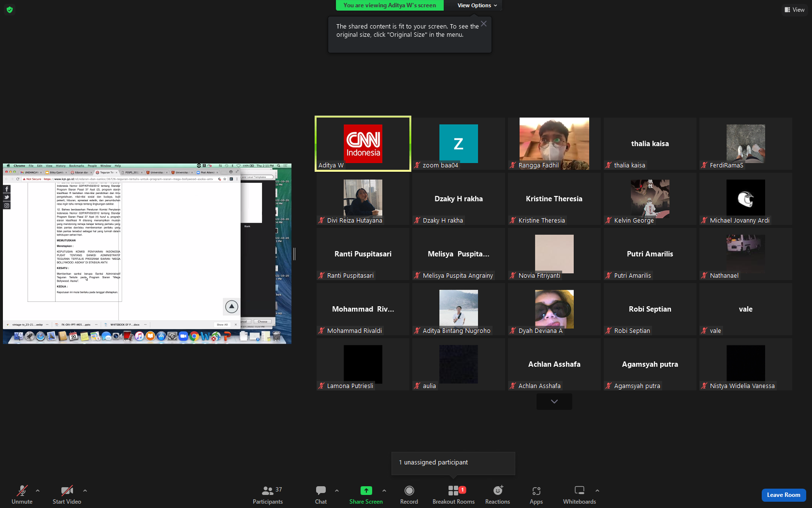Select Dyah Deviana A's tile
812x508 pixels.
554,309
